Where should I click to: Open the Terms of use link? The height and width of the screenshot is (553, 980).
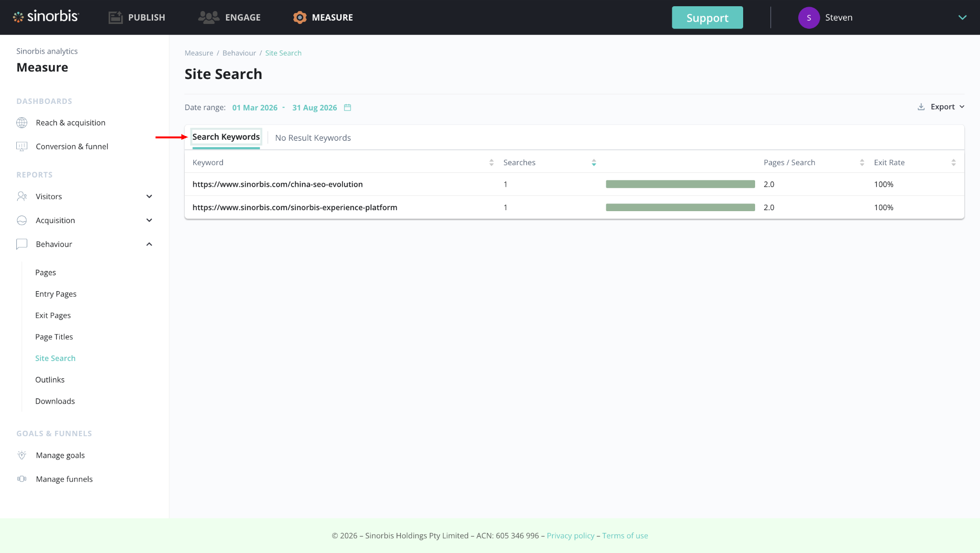(625, 536)
